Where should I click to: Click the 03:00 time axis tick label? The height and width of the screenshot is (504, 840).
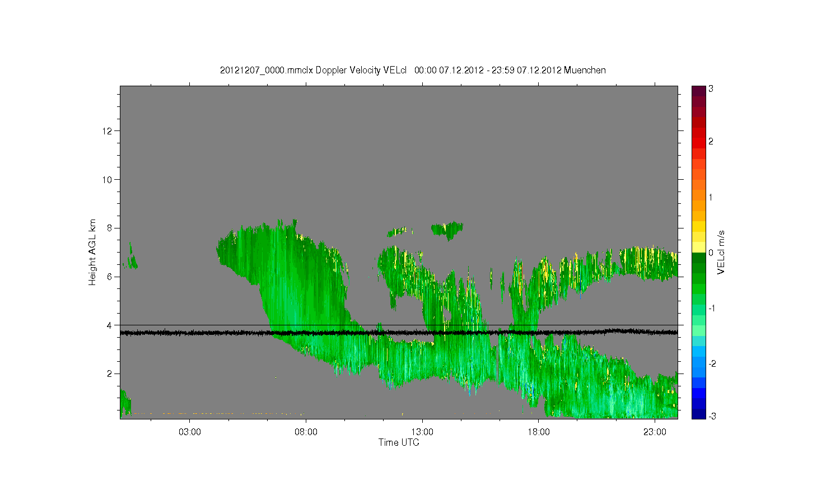190,432
